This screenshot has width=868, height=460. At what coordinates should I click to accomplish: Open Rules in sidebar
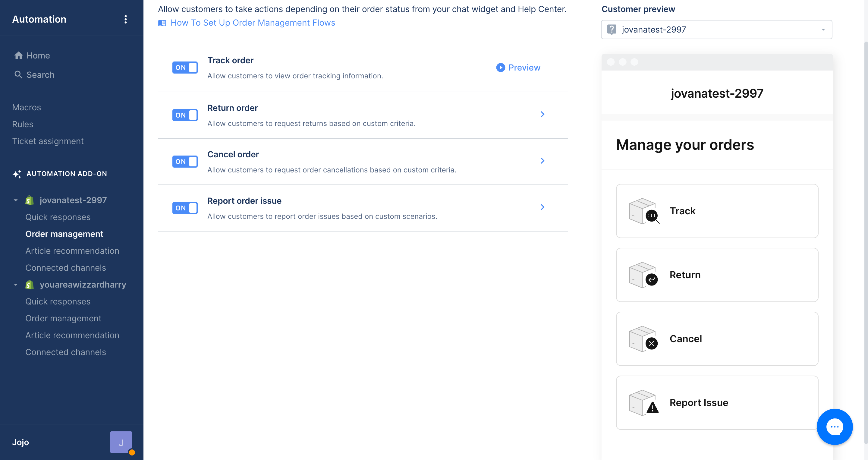point(23,124)
